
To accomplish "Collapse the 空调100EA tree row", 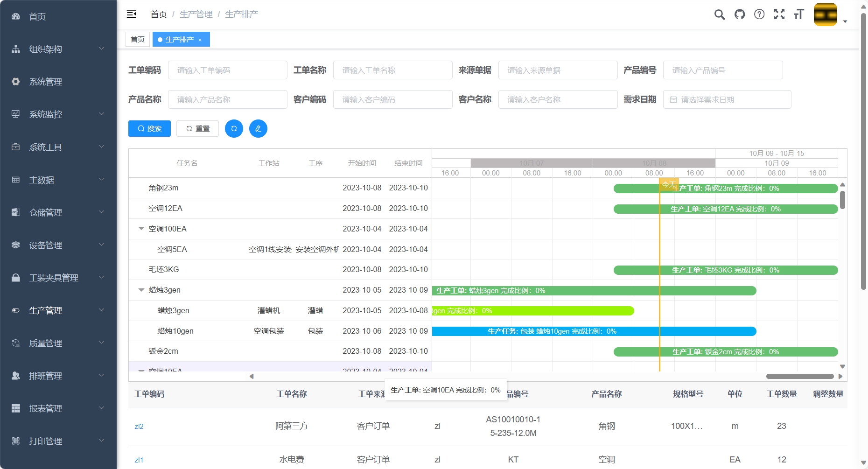I will [141, 229].
